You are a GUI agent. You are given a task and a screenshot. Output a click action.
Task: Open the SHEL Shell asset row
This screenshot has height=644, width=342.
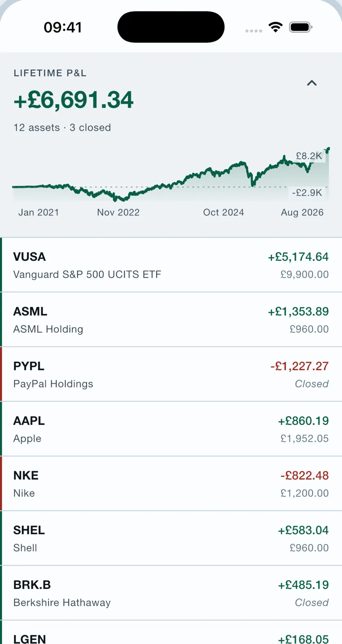click(171, 538)
